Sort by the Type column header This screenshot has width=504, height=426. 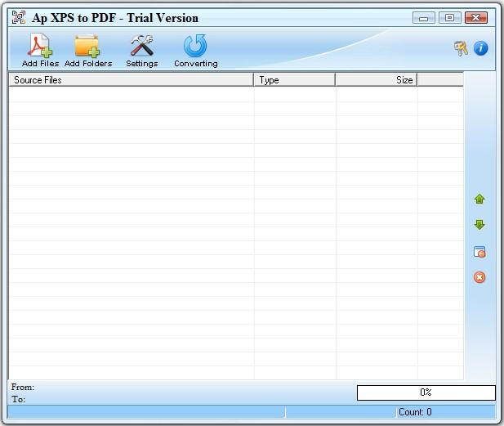point(294,80)
